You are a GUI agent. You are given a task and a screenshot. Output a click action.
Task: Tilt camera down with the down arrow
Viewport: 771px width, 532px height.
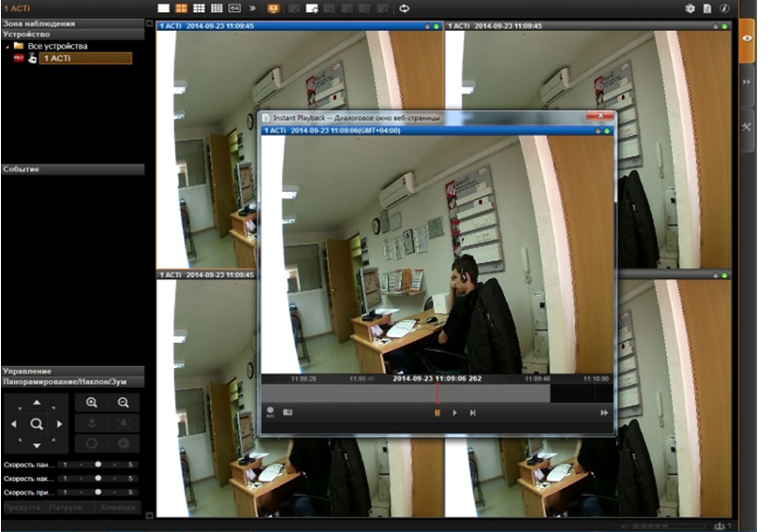(x=37, y=446)
